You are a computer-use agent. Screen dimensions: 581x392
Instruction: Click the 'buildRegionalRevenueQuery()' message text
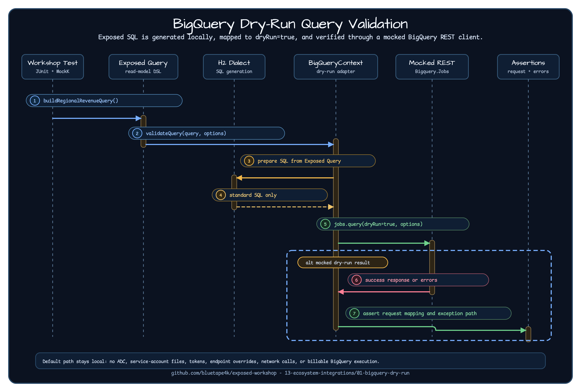(x=81, y=101)
